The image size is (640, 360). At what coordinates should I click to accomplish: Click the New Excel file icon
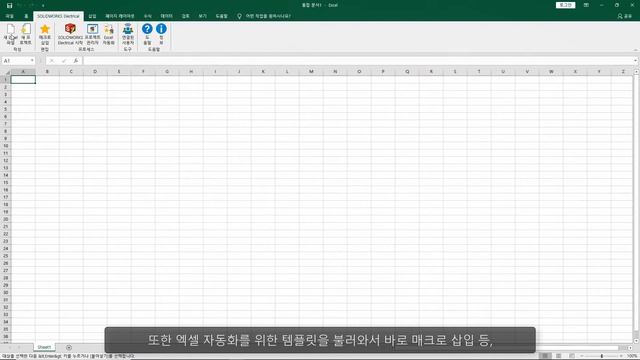click(x=10, y=29)
